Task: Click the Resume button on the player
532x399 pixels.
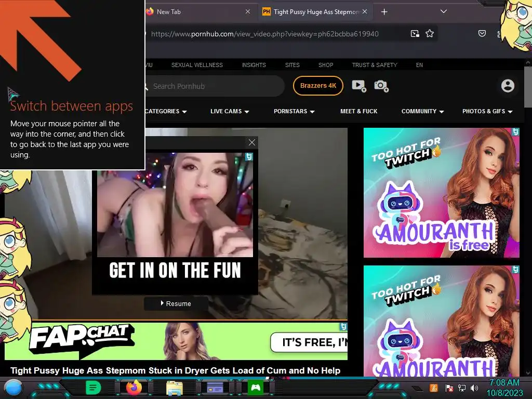Action: point(176,303)
